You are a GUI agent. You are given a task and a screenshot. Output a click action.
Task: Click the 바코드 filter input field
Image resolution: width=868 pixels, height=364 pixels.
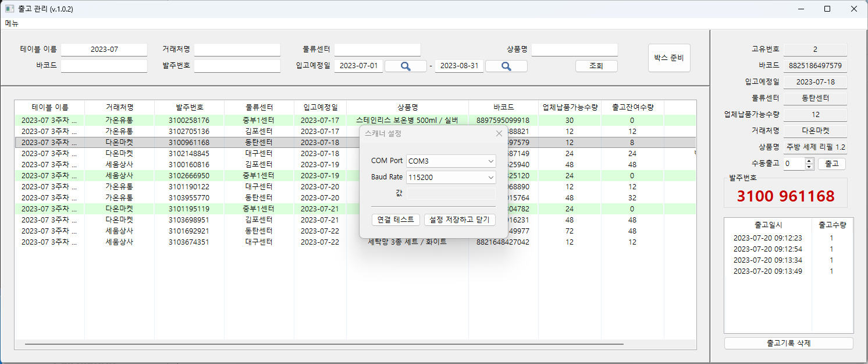click(x=104, y=66)
